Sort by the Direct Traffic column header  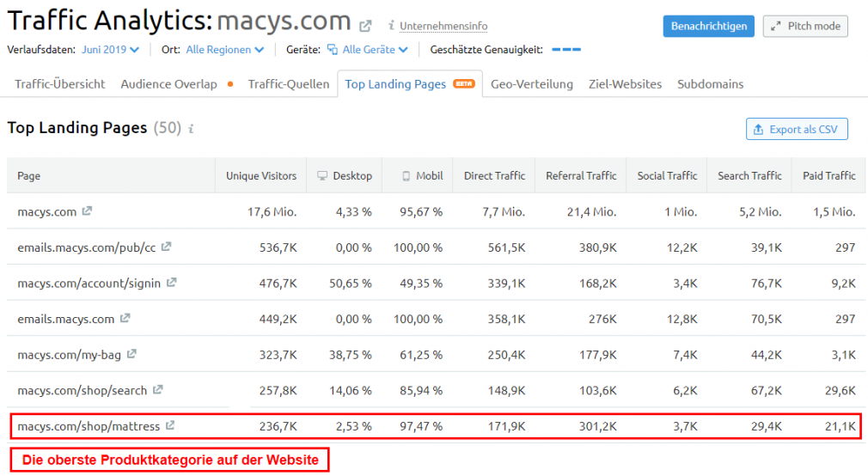(x=494, y=175)
